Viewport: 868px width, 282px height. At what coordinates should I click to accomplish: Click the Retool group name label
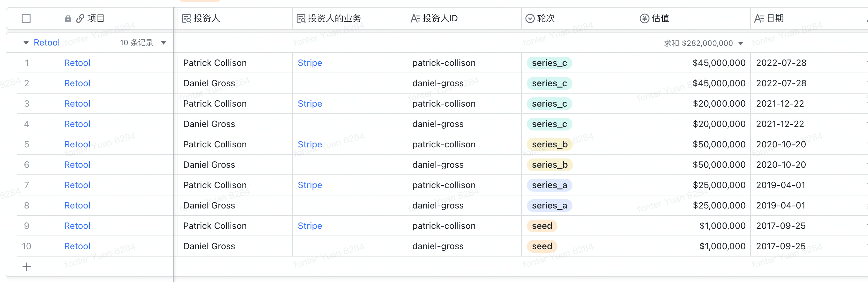click(47, 43)
